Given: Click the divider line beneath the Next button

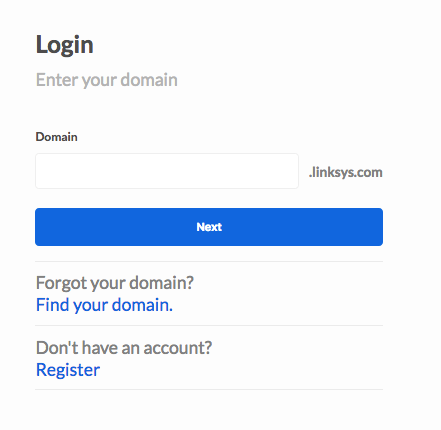Looking at the screenshot, I should point(209,262).
